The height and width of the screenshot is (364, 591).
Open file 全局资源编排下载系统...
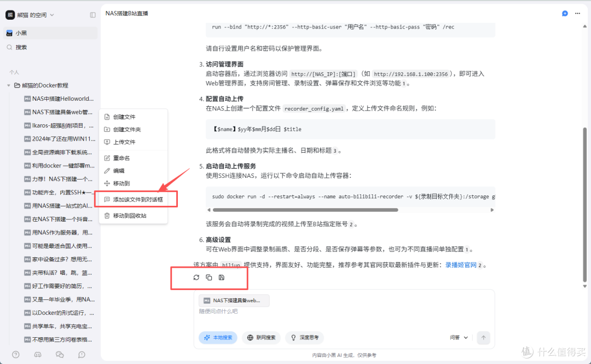pyautogui.click(x=59, y=152)
